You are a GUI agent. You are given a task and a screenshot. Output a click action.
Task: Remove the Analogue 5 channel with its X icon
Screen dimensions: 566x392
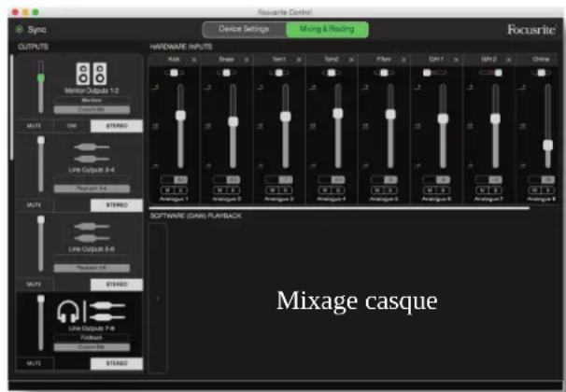pos(403,60)
